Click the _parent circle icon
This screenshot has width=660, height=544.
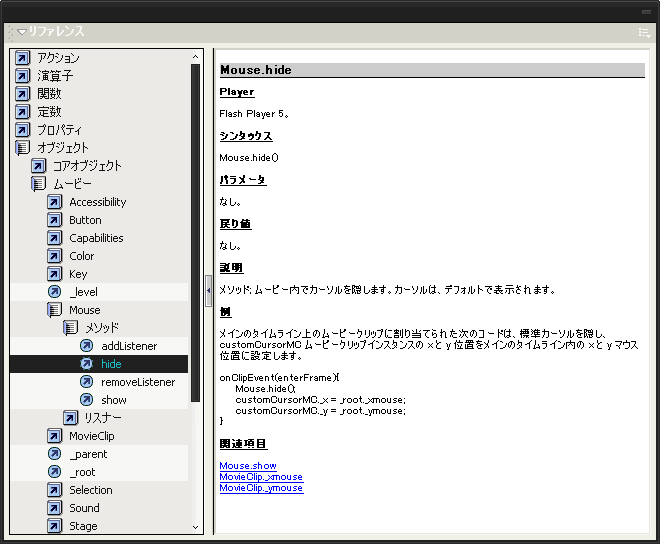54,454
